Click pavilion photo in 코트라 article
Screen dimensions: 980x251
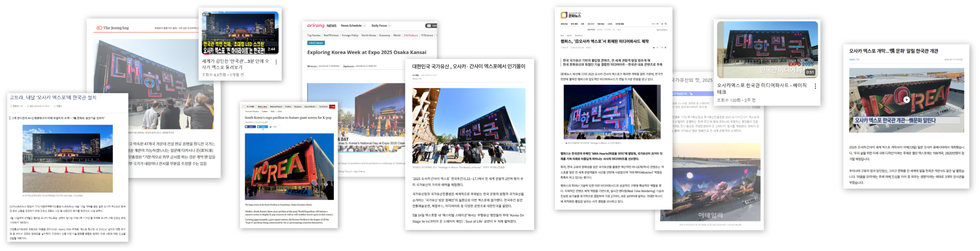tap(67, 158)
